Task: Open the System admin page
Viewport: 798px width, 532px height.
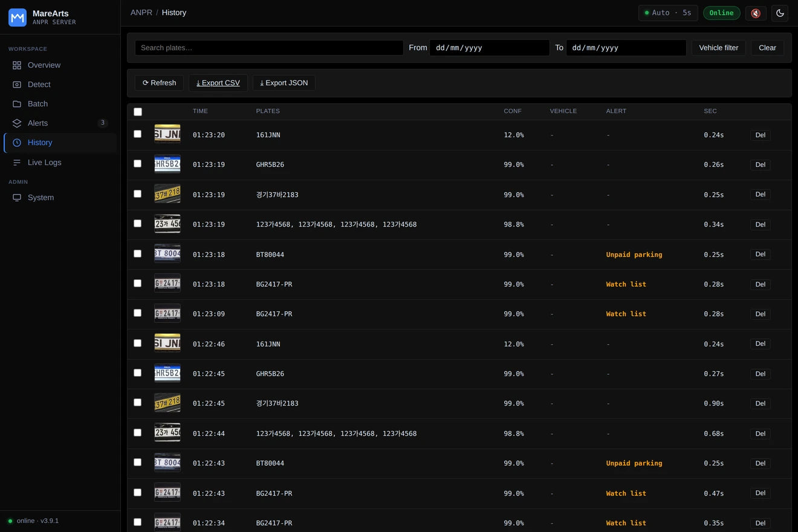Action: (60, 198)
